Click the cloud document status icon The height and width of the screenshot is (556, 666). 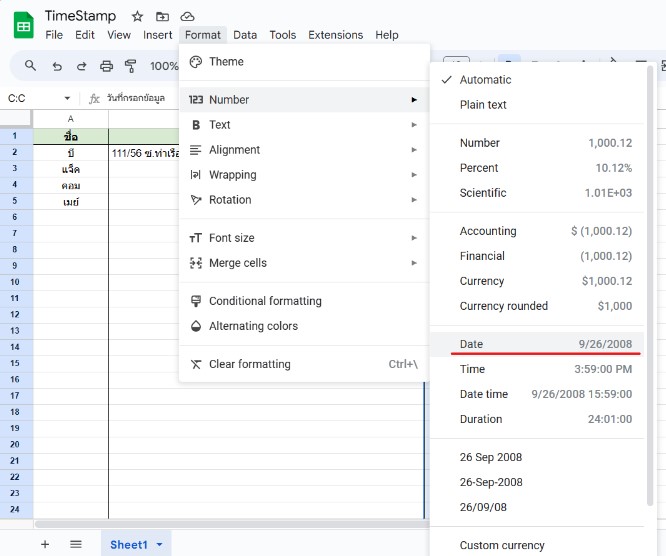click(187, 17)
